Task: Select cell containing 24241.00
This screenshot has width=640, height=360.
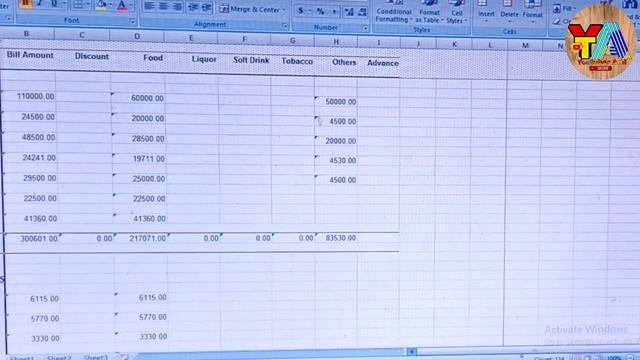Action: point(29,158)
